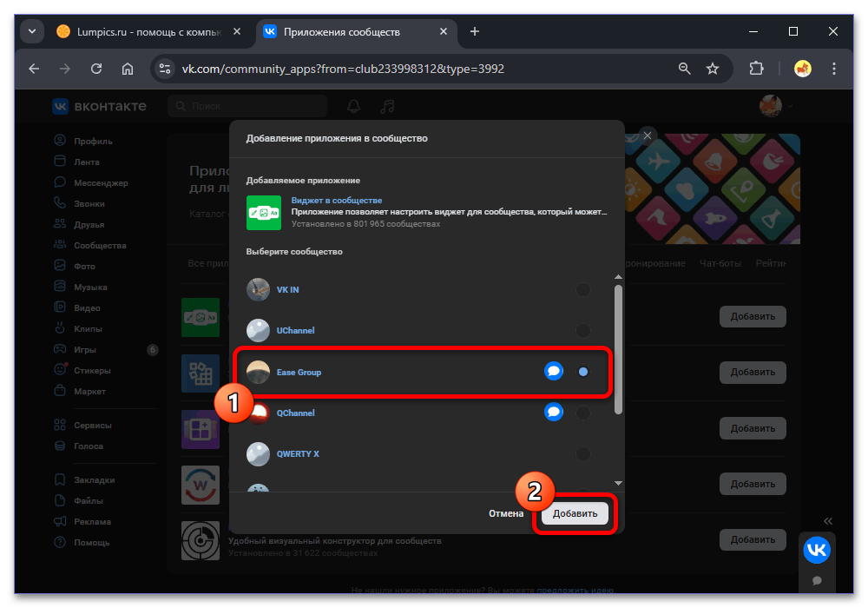
Task: Open the zoom magnifier in address bar
Action: (685, 69)
